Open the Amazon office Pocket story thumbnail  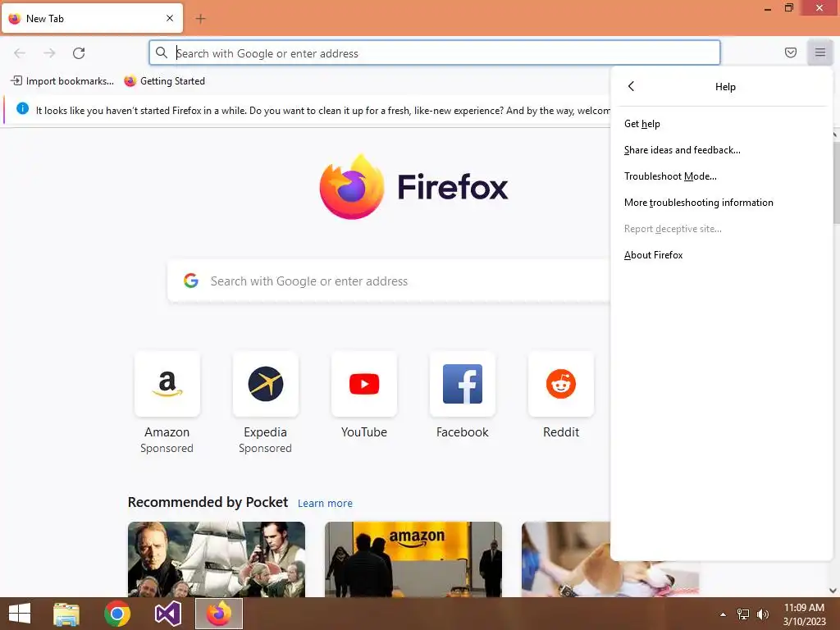413,559
